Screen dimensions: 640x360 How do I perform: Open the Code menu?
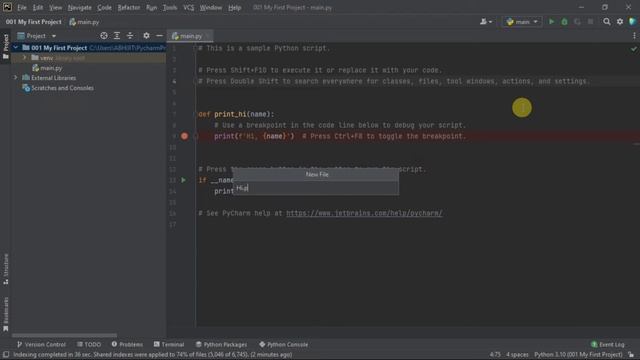pyautogui.click(x=104, y=7)
